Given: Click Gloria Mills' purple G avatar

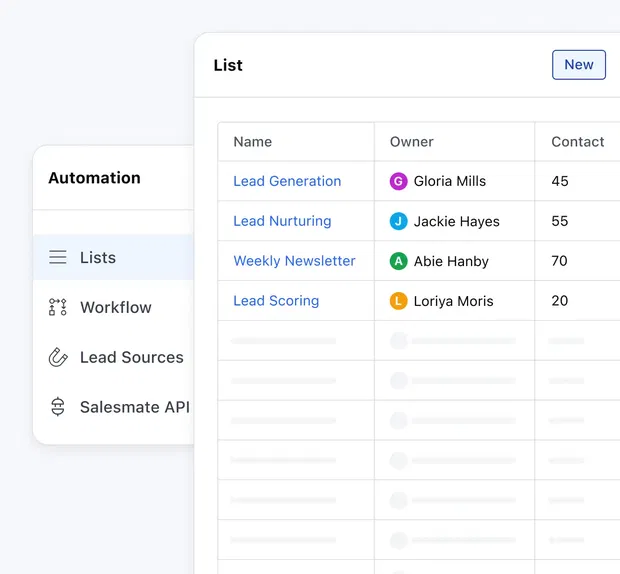Looking at the screenshot, I should pyautogui.click(x=399, y=181).
